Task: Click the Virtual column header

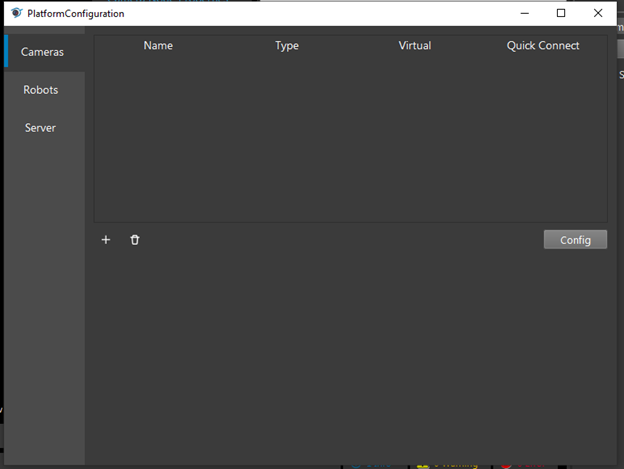Action: pyautogui.click(x=415, y=45)
